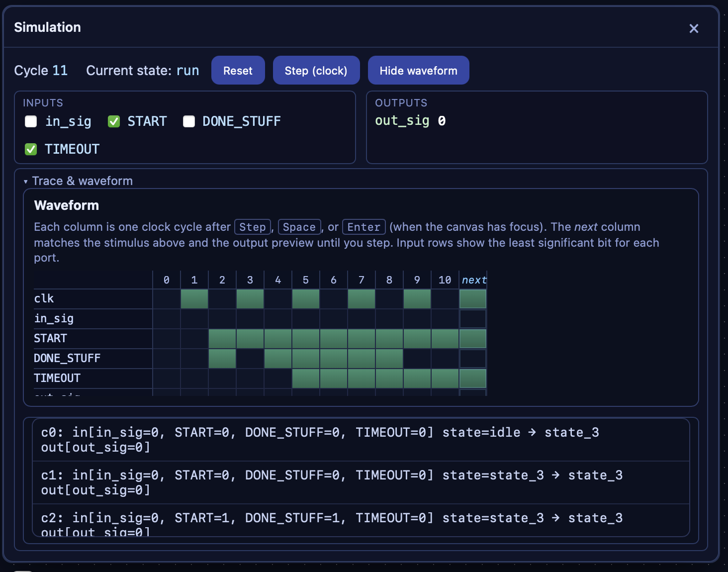Click the Cycle 11 counter

point(41,71)
